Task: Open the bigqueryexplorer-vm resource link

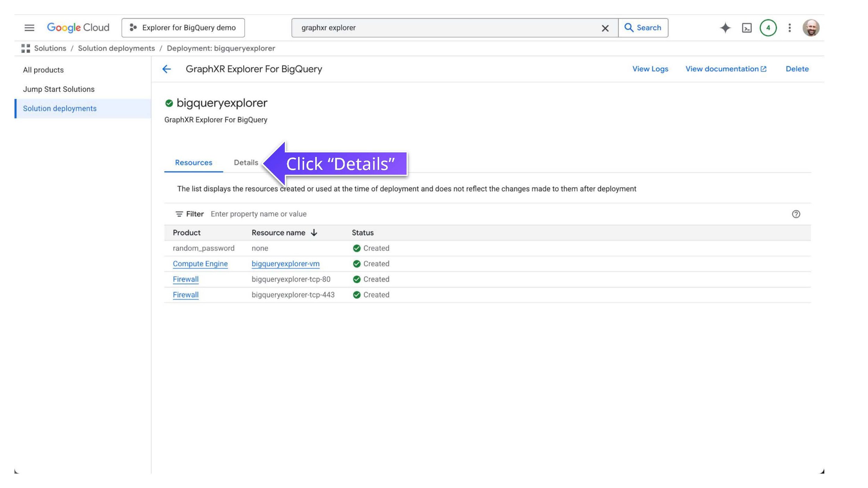Action: [285, 264]
